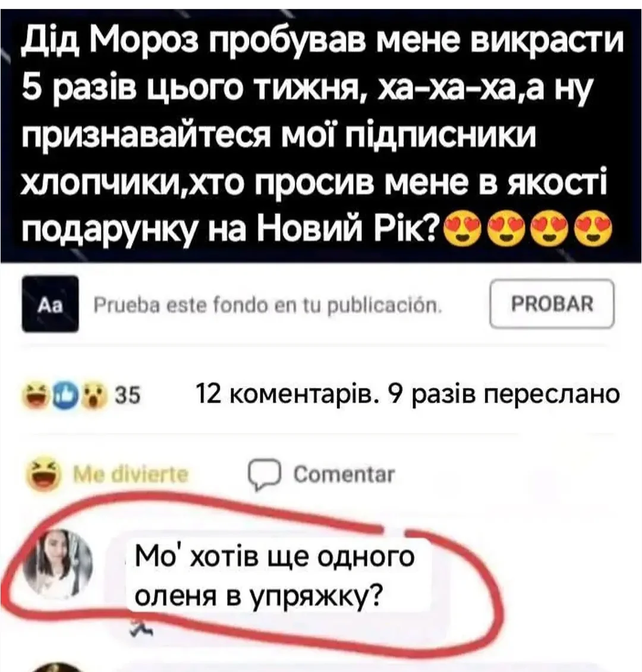Click the comment about оленя в упряжку
Screen dimensions: 642x672
[275, 576]
